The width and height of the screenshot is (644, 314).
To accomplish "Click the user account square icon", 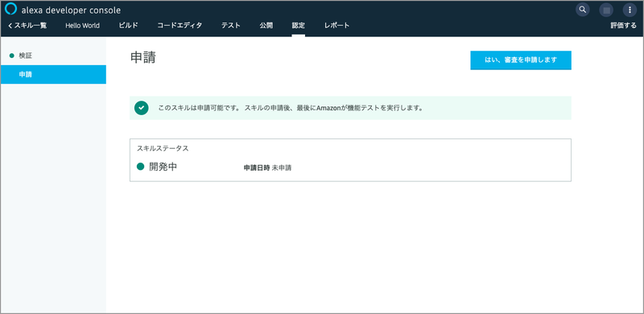I will coord(606,10).
